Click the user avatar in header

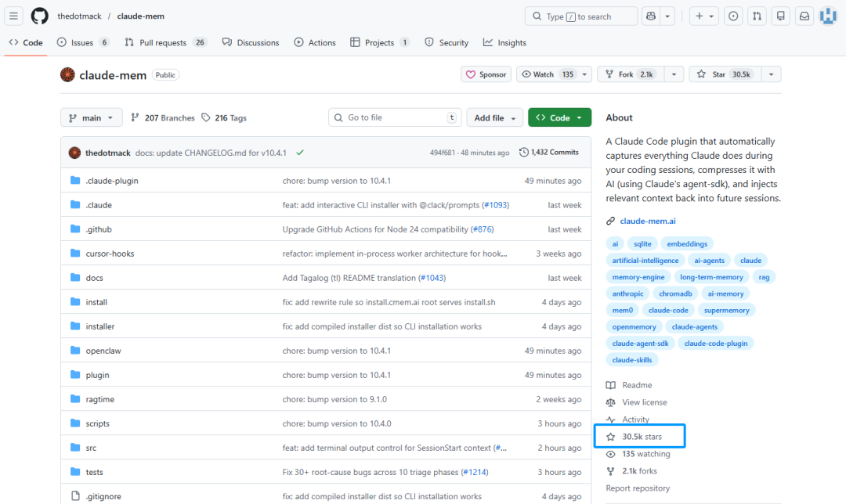(x=828, y=16)
